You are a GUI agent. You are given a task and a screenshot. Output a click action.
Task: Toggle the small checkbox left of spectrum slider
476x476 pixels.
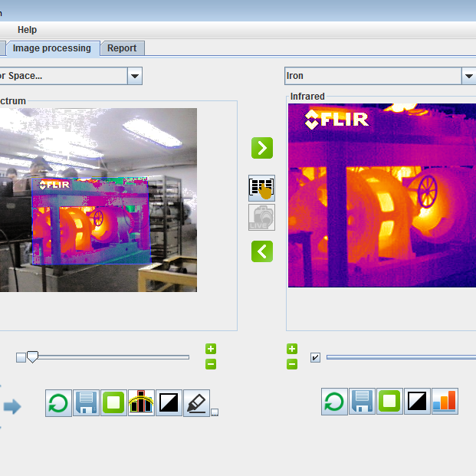tap(21, 357)
